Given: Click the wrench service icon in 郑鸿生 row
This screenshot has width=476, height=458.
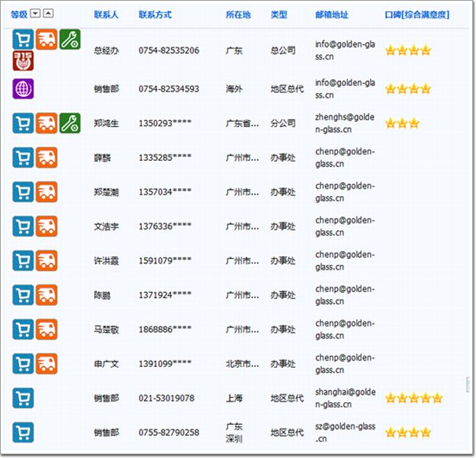Looking at the screenshot, I should 70,123.
